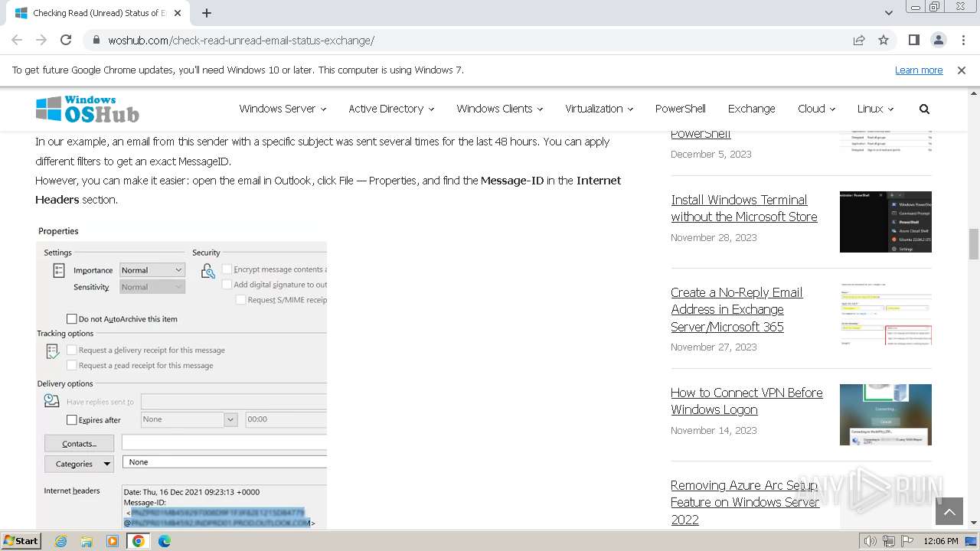Reload the current page
The width and height of the screenshot is (980, 551).
click(66, 40)
